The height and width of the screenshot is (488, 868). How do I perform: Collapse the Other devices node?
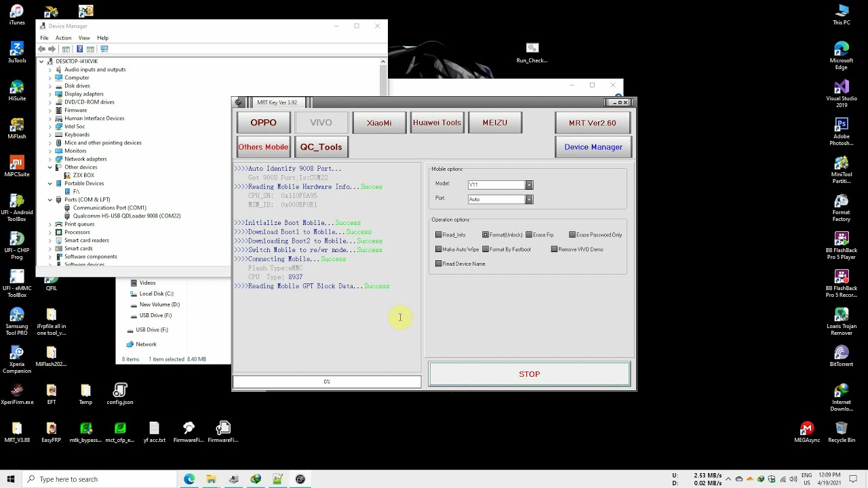coord(50,167)
